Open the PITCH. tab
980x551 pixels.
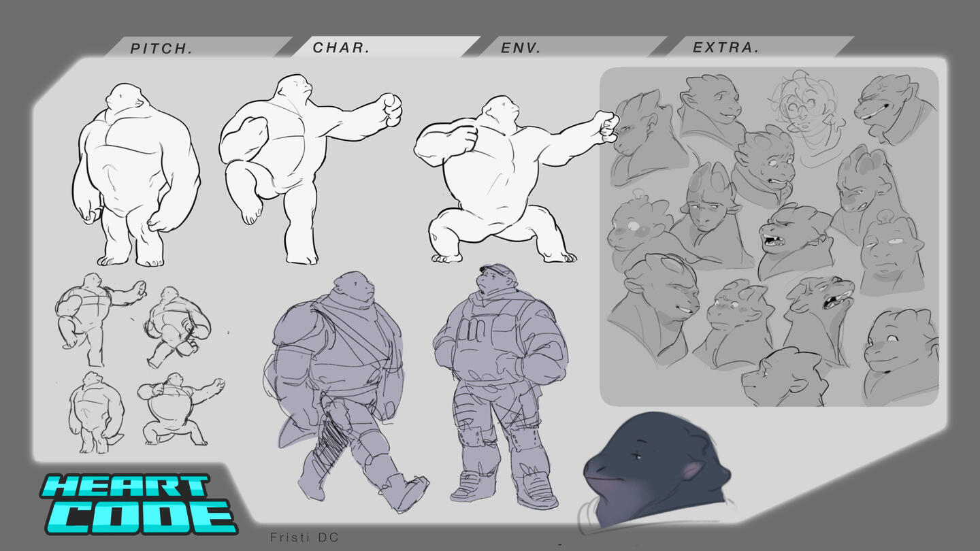pos(162,48)
